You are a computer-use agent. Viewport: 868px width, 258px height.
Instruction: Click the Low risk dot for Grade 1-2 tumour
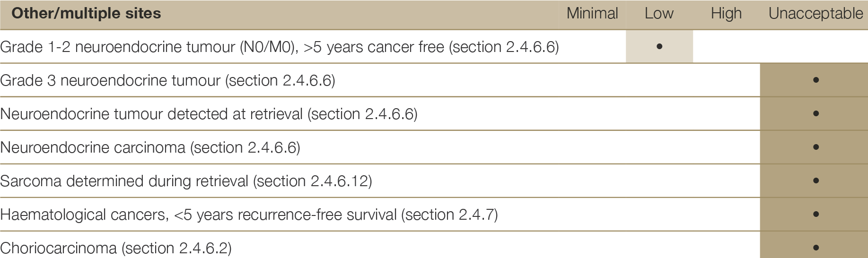[659, 46]
